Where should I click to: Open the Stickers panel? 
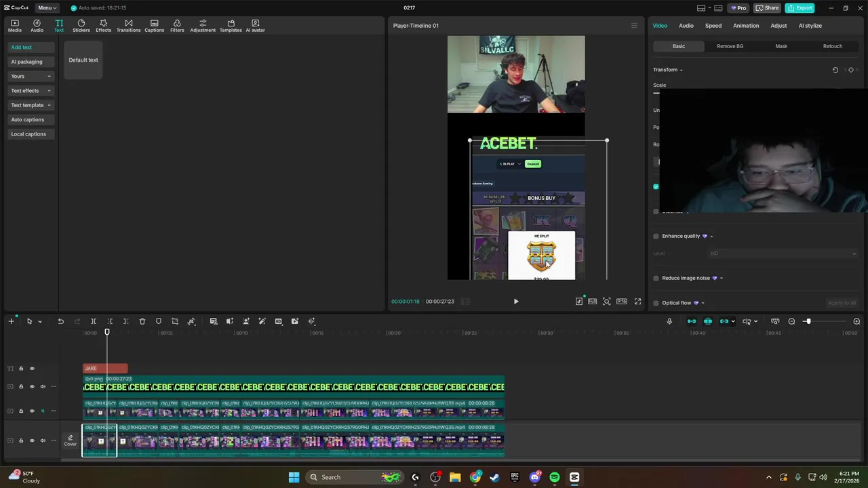[81, 26]
